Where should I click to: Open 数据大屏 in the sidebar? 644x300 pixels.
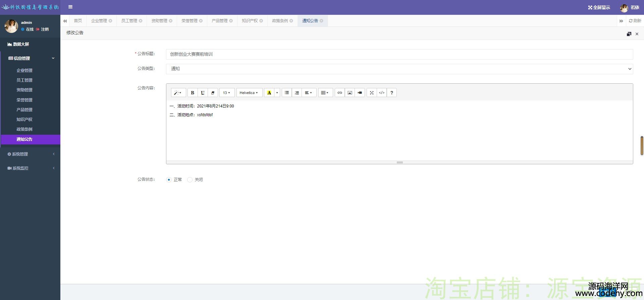tap(30, 44)
